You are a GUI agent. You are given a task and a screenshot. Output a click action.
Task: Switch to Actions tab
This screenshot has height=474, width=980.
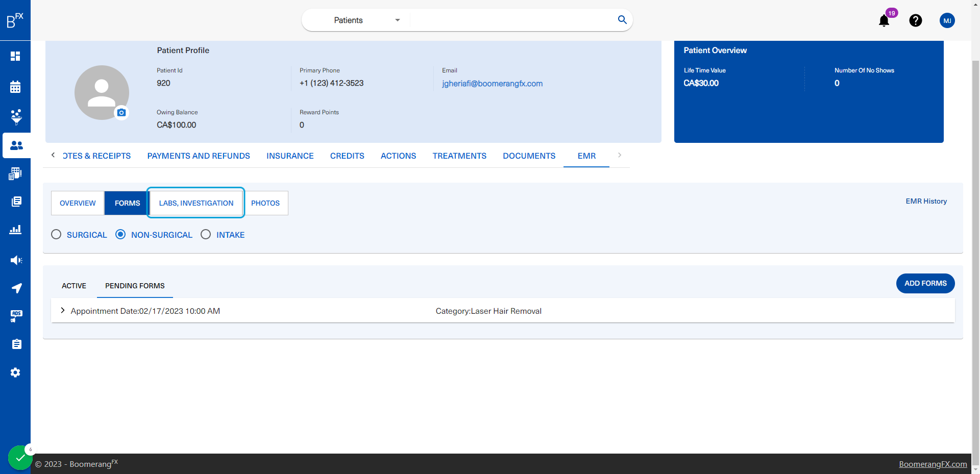coord(398,156)
